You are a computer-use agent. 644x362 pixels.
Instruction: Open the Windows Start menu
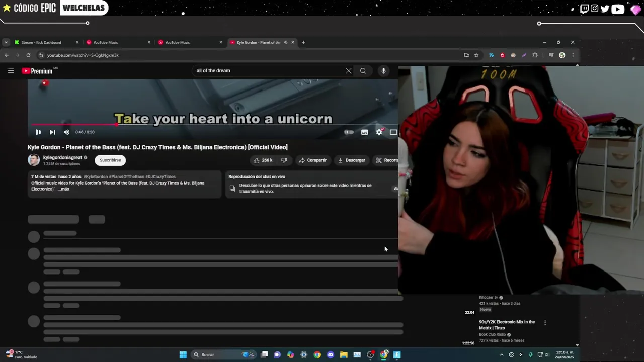[183, 355]
